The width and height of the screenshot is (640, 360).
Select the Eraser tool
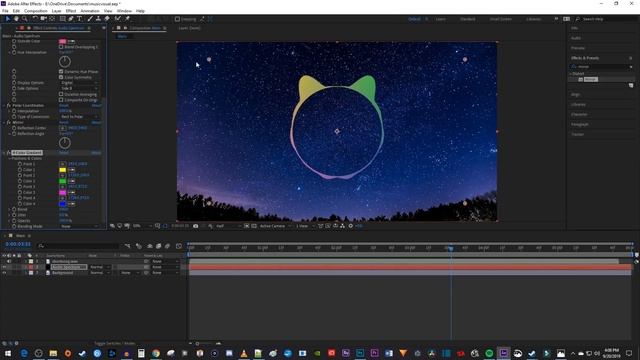[107, 19]
